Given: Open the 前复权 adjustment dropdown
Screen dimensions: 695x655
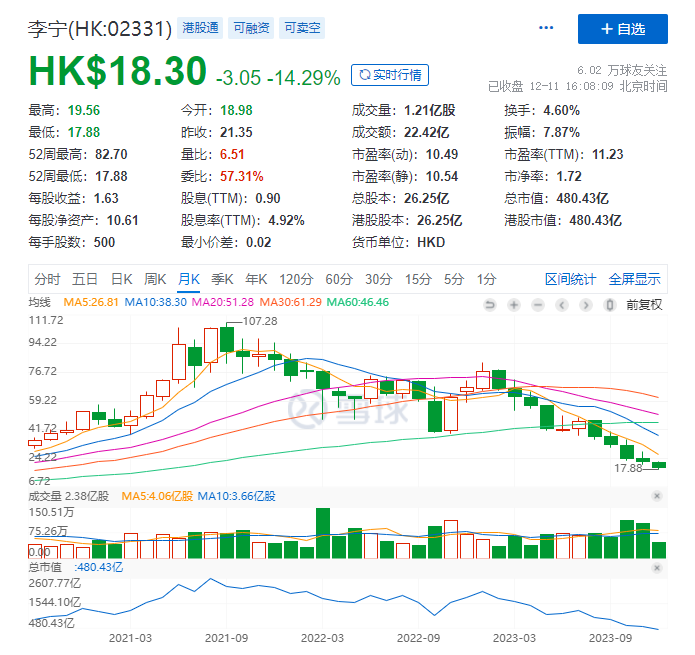Looking at the screenshot, I should tap(644, 305).
